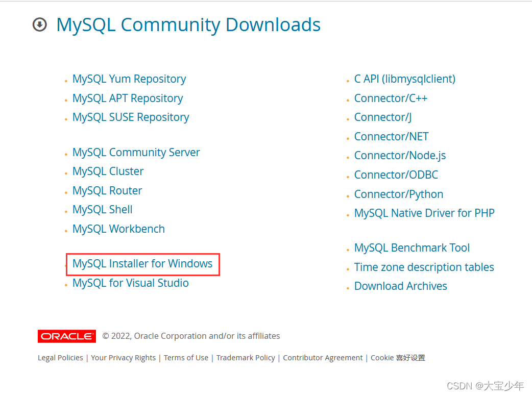Screen dimensions: 532x396
Task: Go to MySQL Community Server
Action: tap(136, 153)
